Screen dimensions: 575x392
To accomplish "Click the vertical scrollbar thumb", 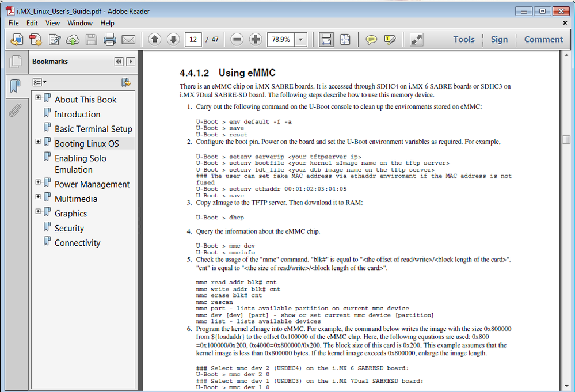I will 566,139.
